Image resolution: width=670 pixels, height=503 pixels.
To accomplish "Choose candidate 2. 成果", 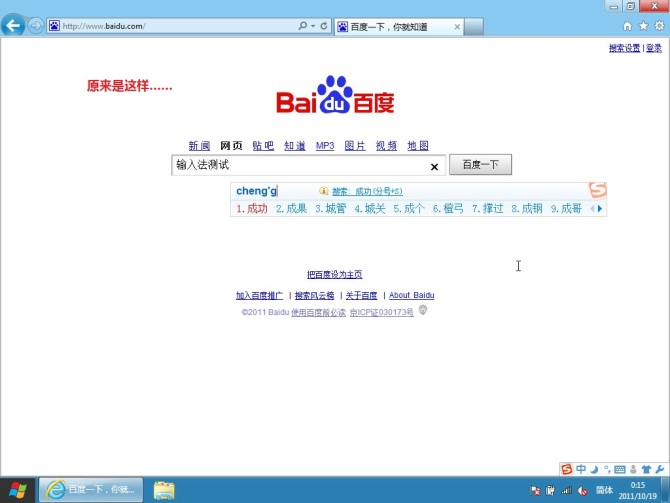I will 291,209.
